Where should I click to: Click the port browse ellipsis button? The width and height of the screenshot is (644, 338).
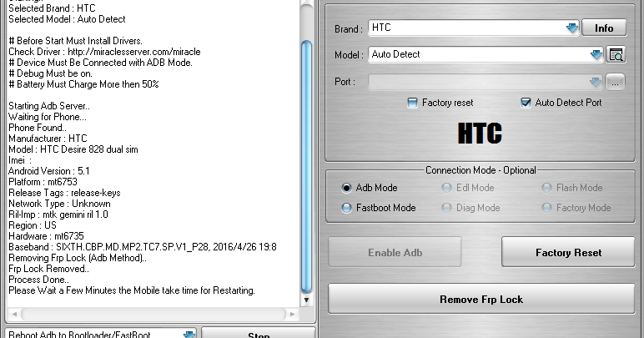615,82
